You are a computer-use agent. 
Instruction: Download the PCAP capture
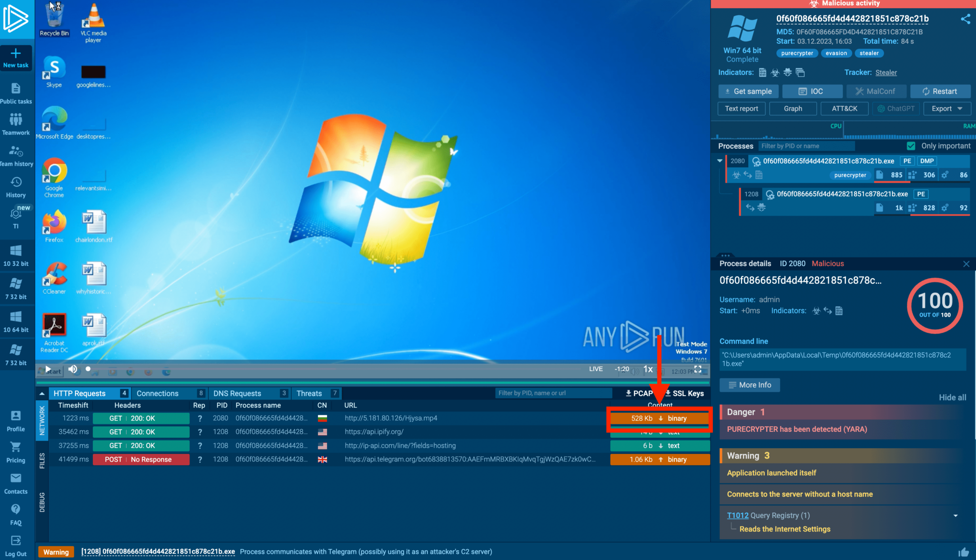pos(639,393)
